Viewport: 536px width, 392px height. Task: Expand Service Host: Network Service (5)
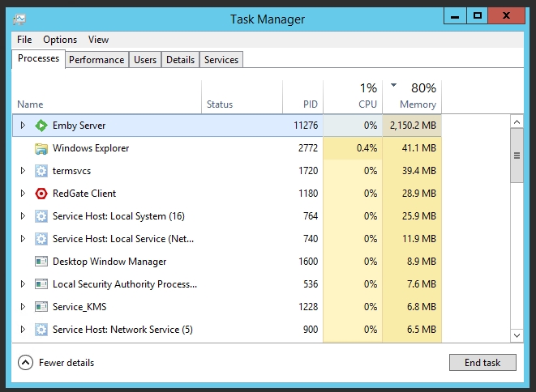pos(23,330)
